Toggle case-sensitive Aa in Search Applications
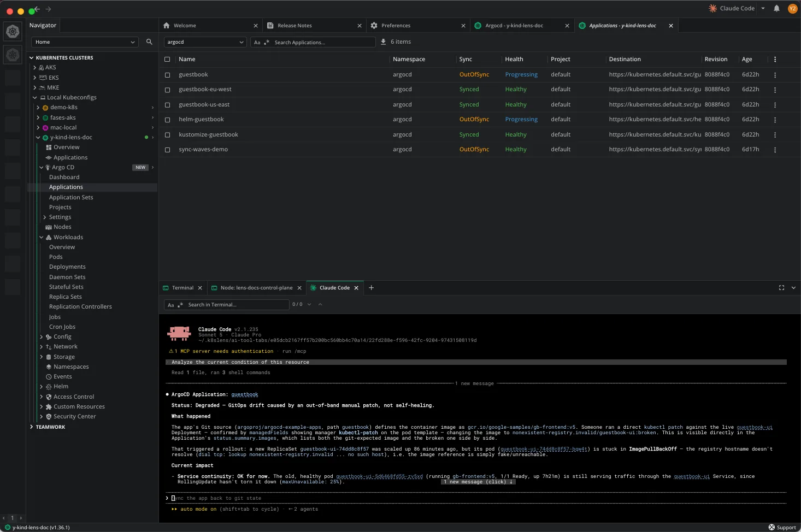The width and height of the screenshot is (801, 532). (x=257, y=42)
